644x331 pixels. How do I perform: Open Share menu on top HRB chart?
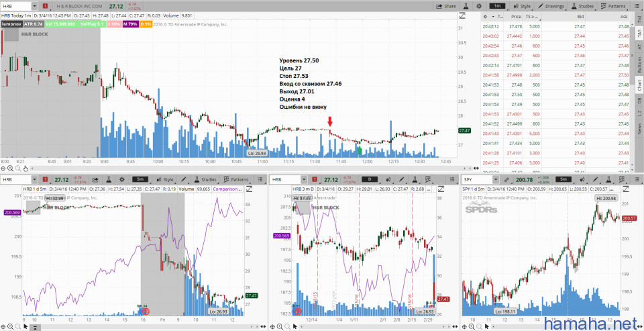click(x=445, y=6)
